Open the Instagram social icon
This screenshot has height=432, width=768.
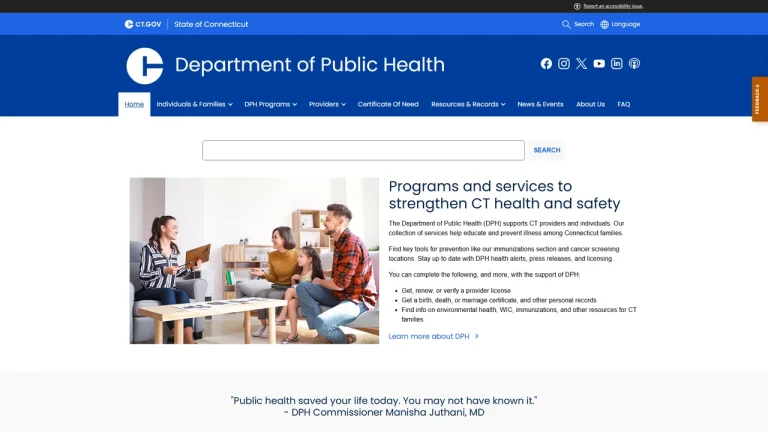tap(564, 64)
